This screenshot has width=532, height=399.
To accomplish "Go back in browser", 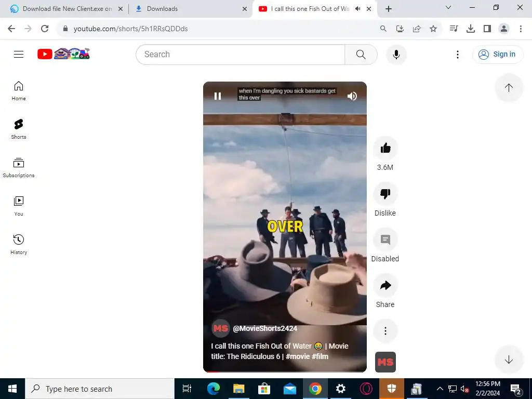I will pos(11,29).
